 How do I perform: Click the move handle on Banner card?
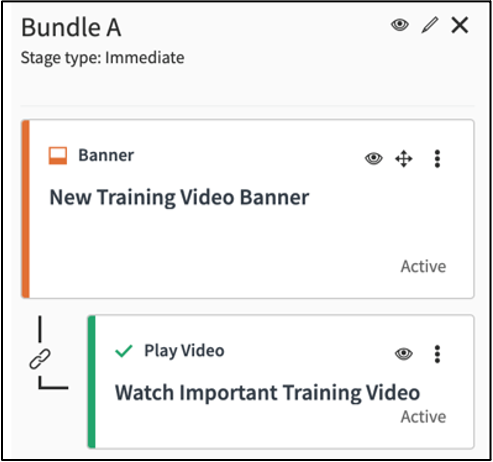404,159
